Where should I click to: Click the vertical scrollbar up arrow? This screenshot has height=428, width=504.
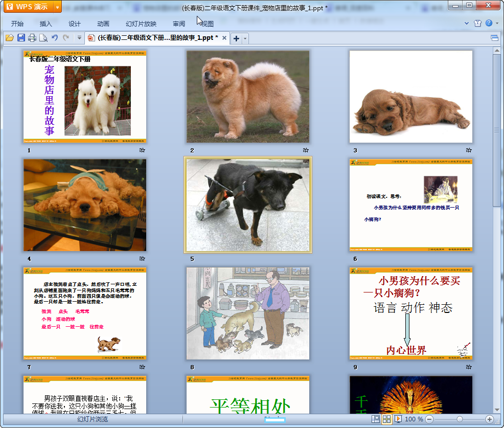[497, 51]
